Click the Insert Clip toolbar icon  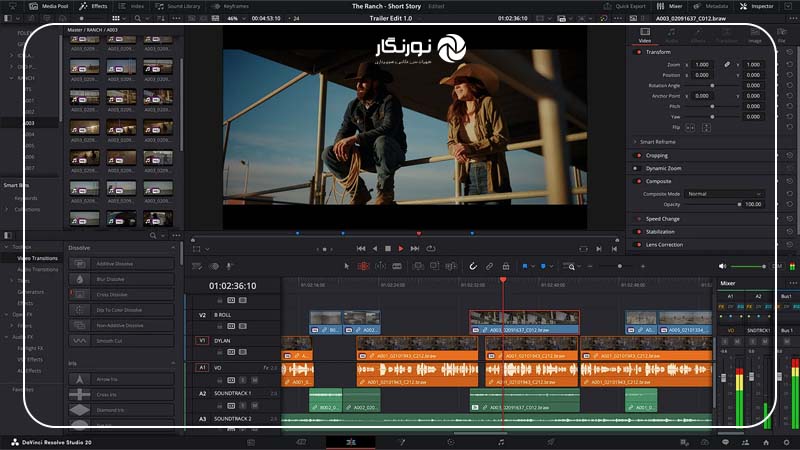click(x=418, y=266)
